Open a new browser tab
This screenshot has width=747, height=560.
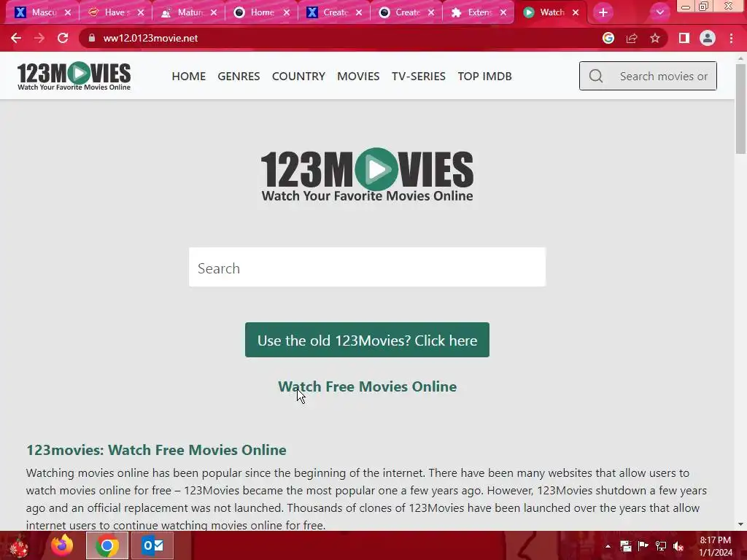click(603, 12)
